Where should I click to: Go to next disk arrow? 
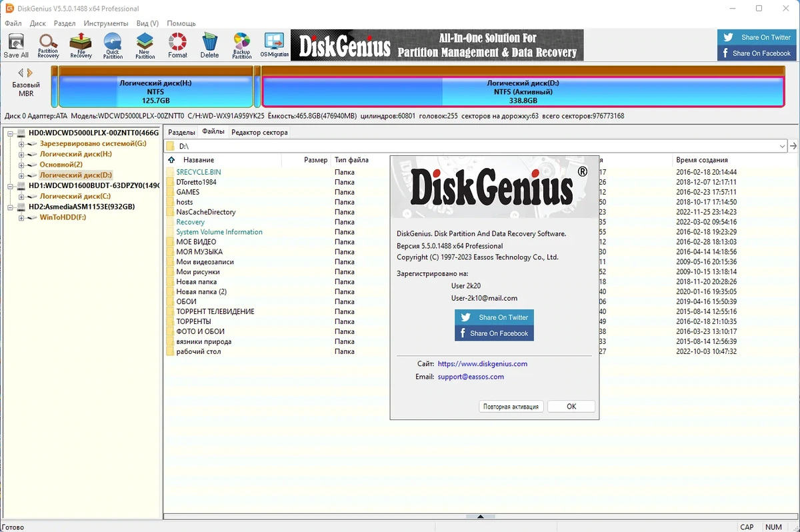click(x=29, y=73)
